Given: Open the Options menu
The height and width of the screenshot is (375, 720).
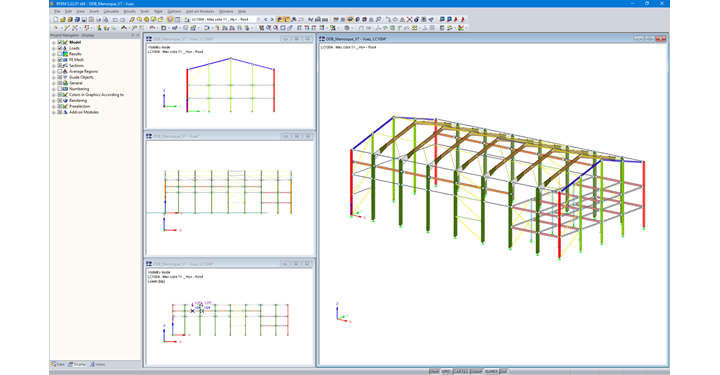Looking at the screenshot, I should click(x=174, y=11).
